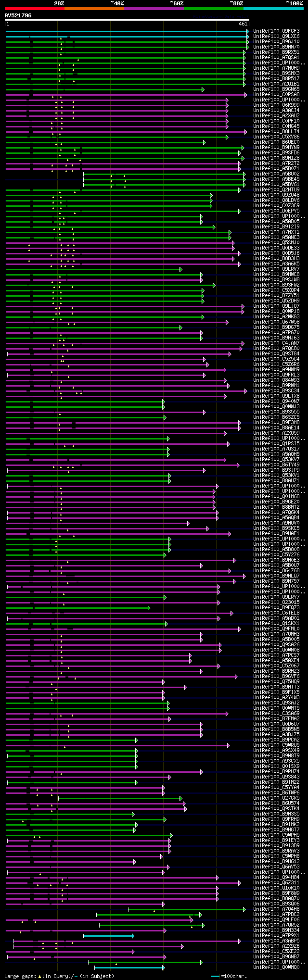Select the UniRef100_A5BE45 entry
308x980 pixels.
click(x=276, y=179)
